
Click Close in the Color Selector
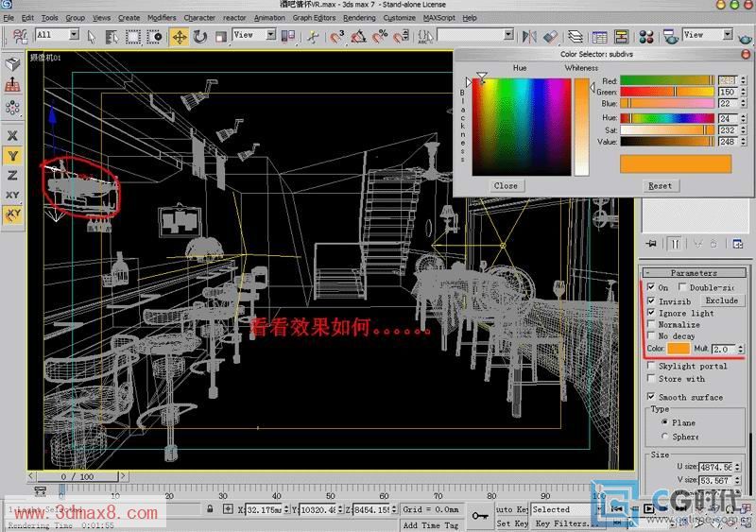click(506, 186)
